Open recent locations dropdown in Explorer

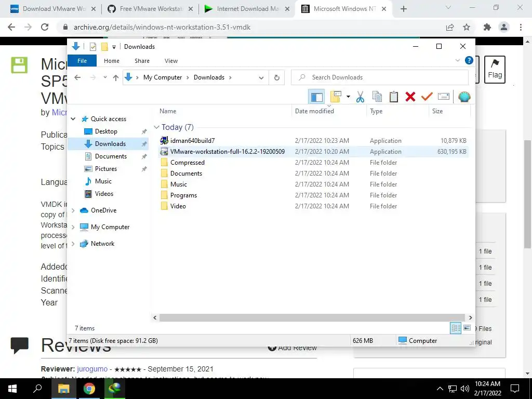coord(105,78)
